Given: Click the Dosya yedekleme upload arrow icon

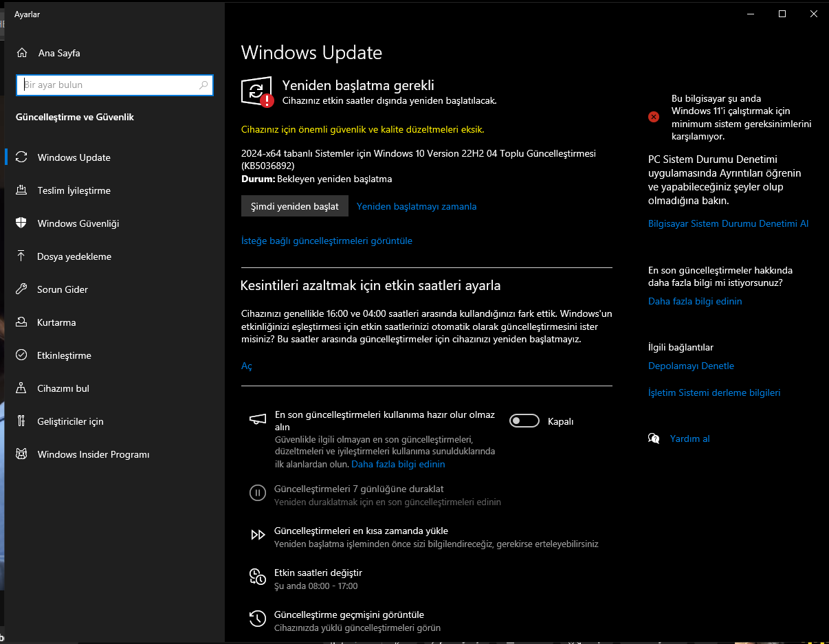Looking at the screenshot, I should 22,256.
